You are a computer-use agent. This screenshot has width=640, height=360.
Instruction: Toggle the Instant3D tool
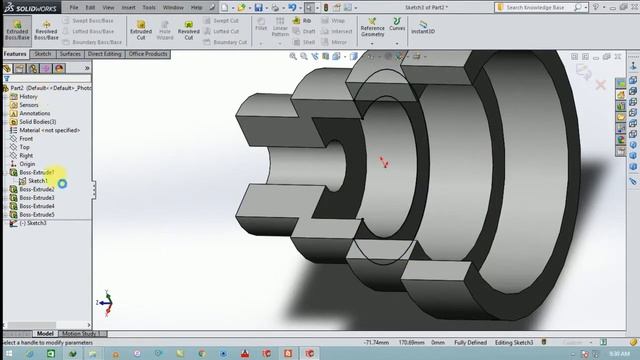423,27
